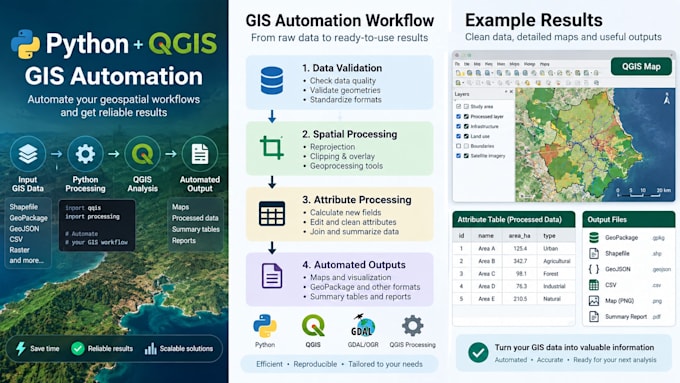
Task: Select the 210.5 area value cell
Action: pyautogui.click(x=520, y=299)
